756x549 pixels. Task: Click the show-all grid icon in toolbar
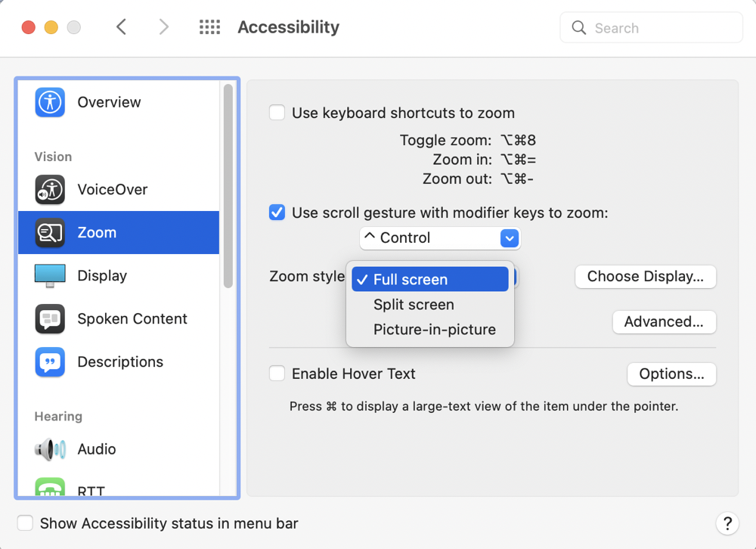click(209, 28)
